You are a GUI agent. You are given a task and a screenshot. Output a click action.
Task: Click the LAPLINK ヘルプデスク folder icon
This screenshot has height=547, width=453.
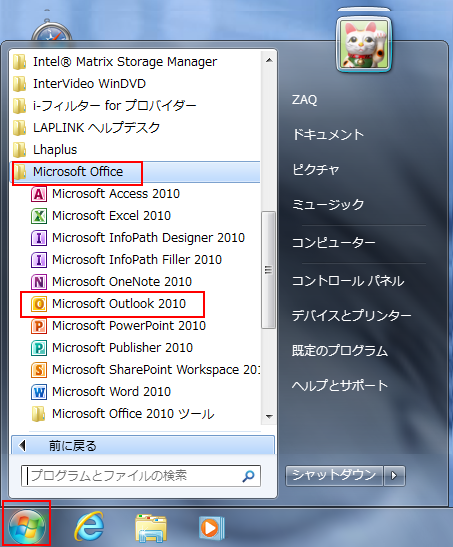[20, 128]
